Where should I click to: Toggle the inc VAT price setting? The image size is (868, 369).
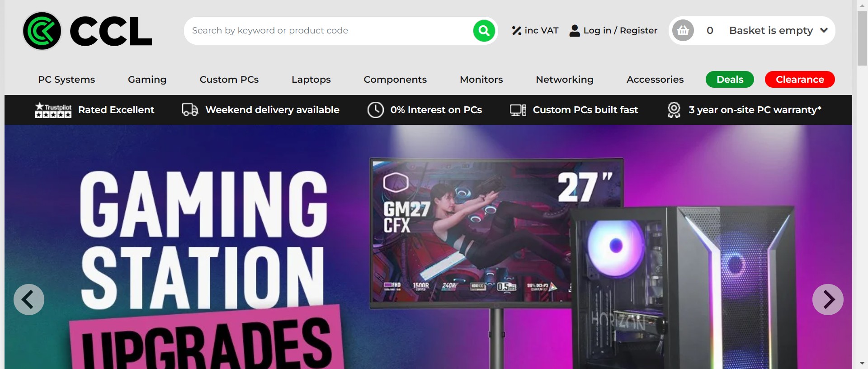(535, 31)
